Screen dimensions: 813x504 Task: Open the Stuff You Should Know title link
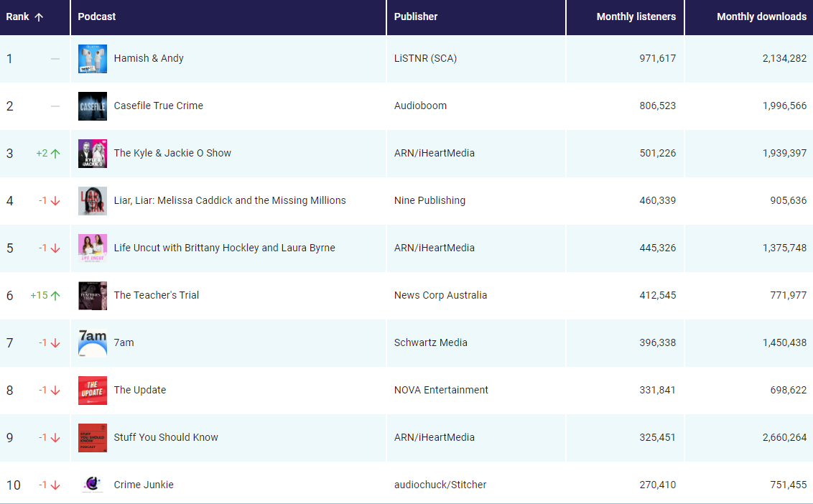coord(166,437)
